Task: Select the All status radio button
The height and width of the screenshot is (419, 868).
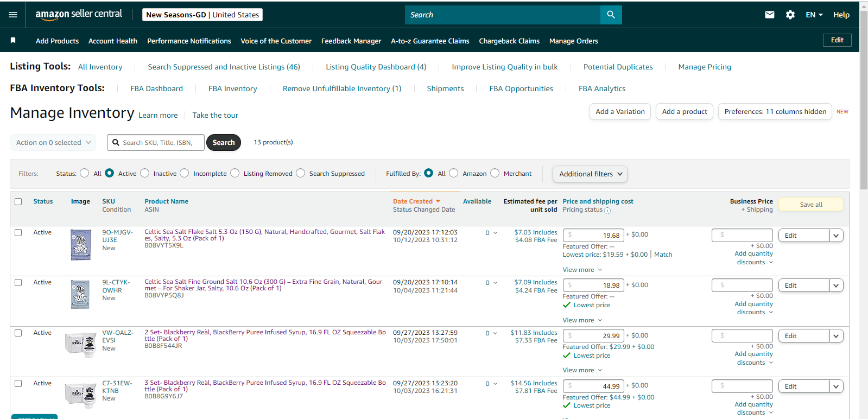Action: point(84,173)
